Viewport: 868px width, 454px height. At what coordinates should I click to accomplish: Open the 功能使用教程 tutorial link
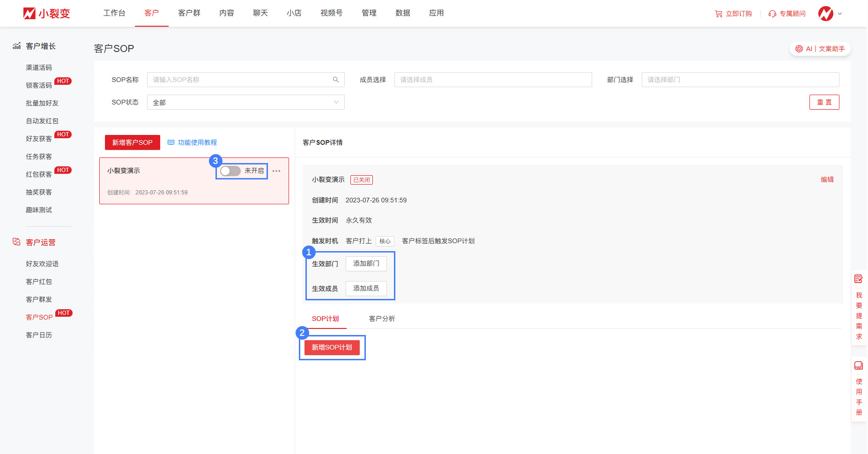coord(193,142)
